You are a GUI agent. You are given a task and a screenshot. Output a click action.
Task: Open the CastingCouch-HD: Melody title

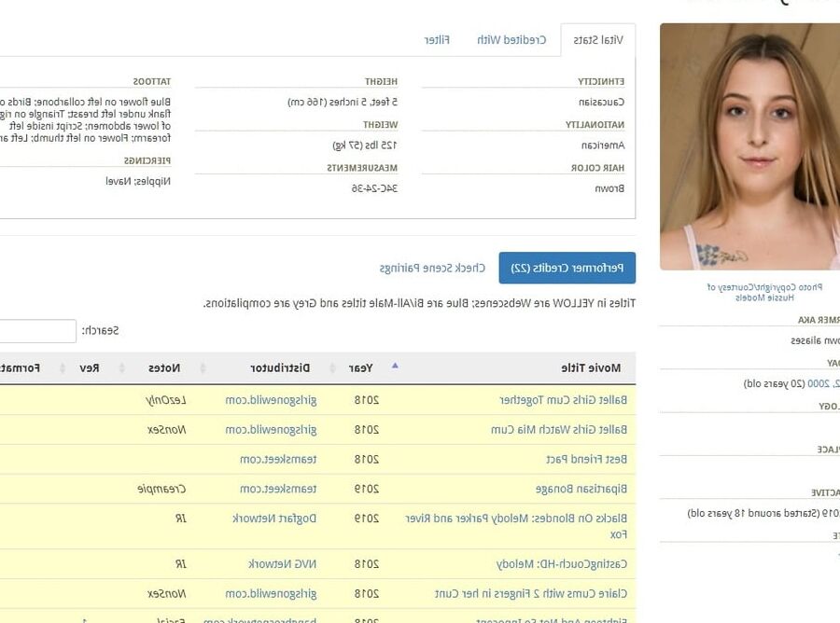562,564
